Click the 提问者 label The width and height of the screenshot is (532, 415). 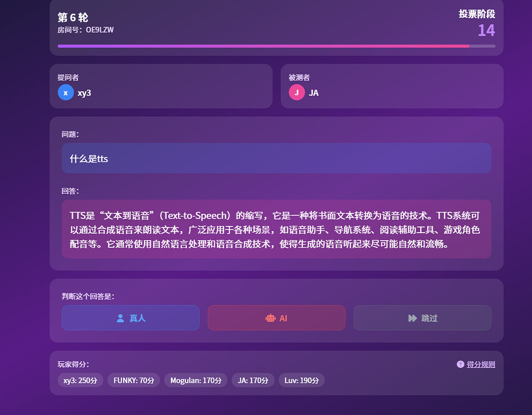[x=68, y=77]
